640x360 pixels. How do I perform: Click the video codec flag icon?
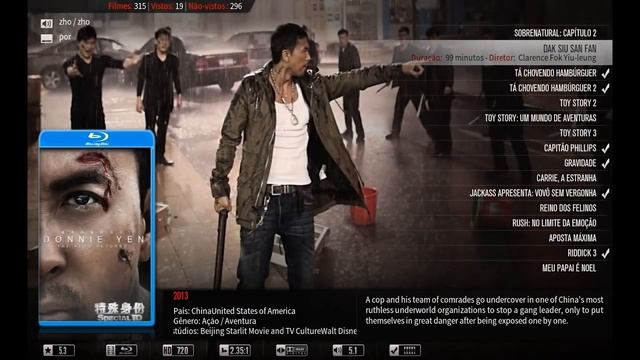click(x=291, y=350)
